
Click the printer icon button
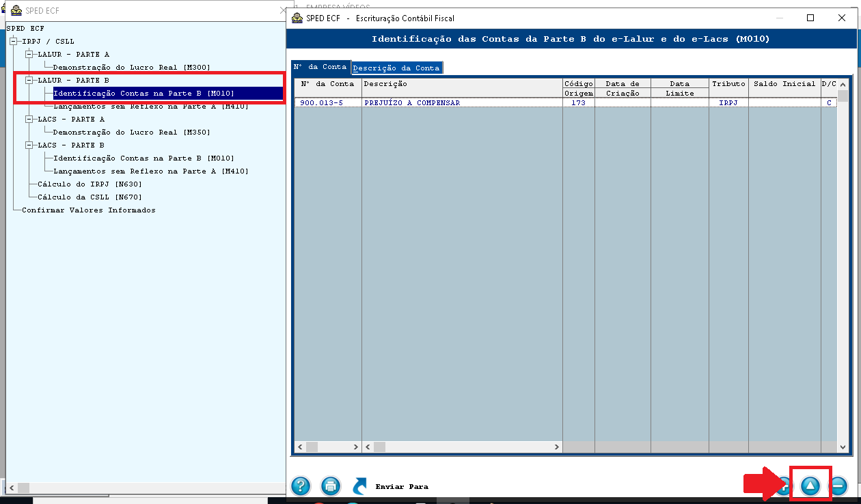click(331, 486)
